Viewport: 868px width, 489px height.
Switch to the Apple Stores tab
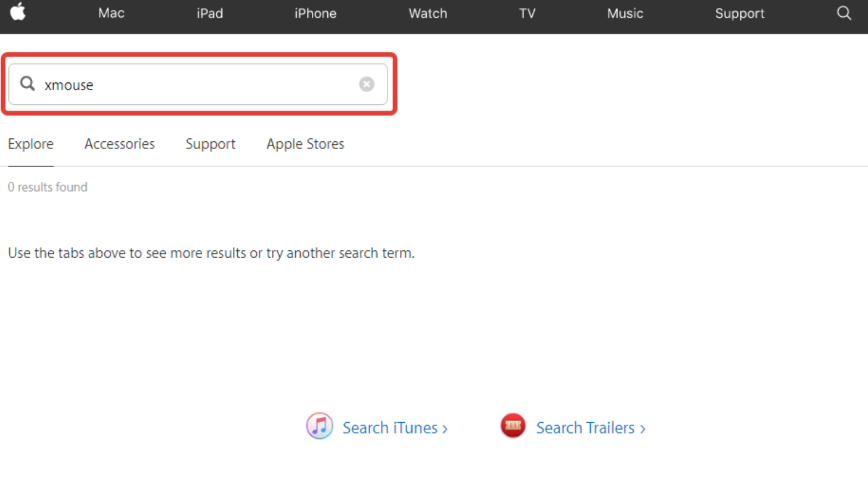pyautogui.click(x=305, y=144)
